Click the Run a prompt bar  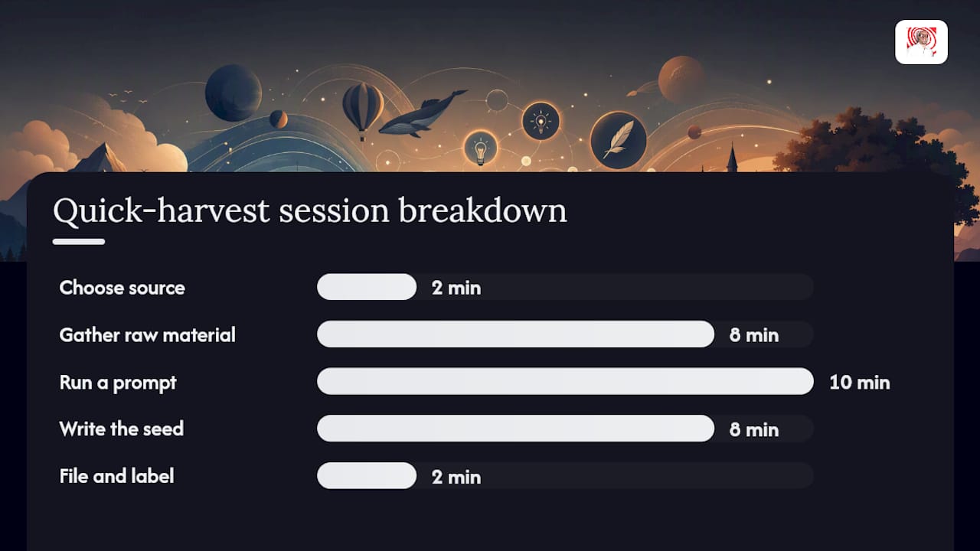[565, 381]
